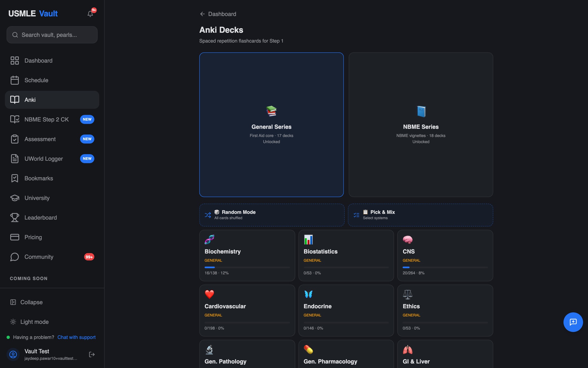Open NBME Step 2 CK menu item
The image size is (588, 368).
(x=52, y=119)
